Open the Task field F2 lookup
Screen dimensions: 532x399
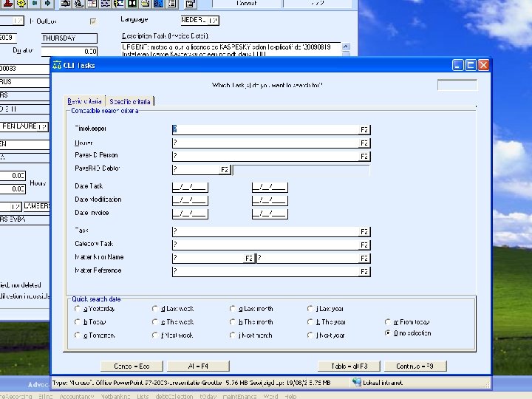coord(364,231)
